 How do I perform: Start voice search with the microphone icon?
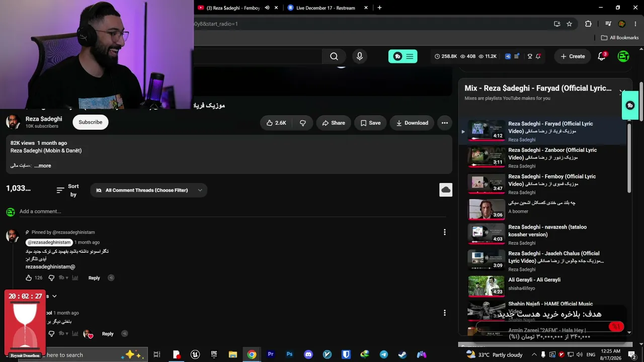(360, 56)
